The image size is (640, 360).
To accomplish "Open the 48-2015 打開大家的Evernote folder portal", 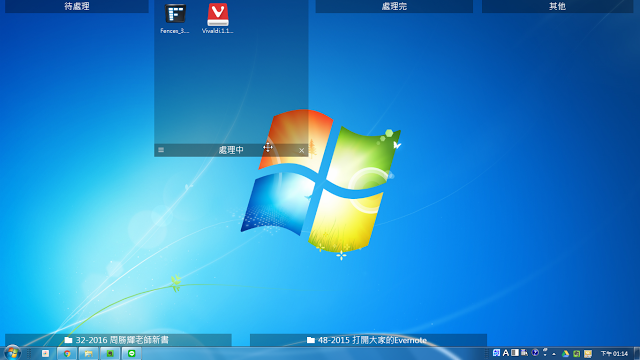I will pyautogui.click(x=368, y=340).
